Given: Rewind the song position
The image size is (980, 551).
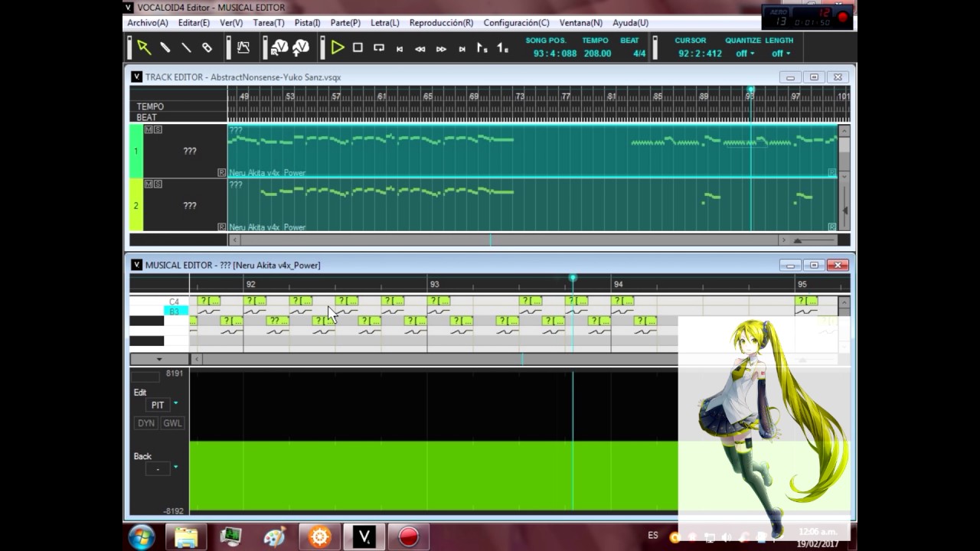Looking at the screenshot, I should 420,48.
